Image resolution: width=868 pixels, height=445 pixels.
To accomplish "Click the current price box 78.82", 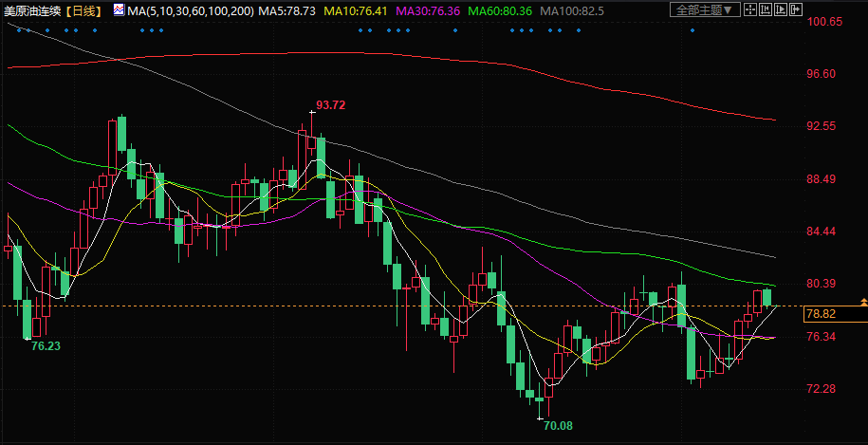I will tap(820, 314).
